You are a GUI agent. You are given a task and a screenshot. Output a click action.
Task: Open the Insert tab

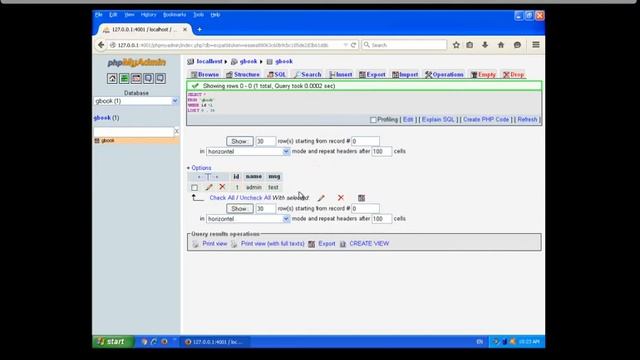pyautogui.click(x=340, y=75)
